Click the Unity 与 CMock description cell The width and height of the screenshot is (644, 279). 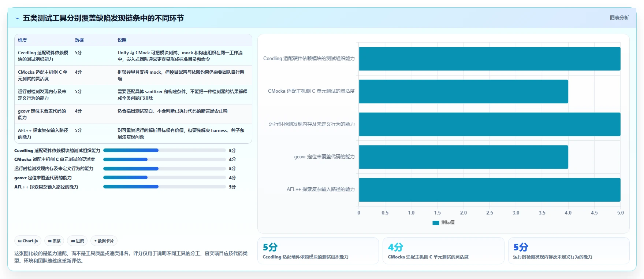[x=182, y=56]
